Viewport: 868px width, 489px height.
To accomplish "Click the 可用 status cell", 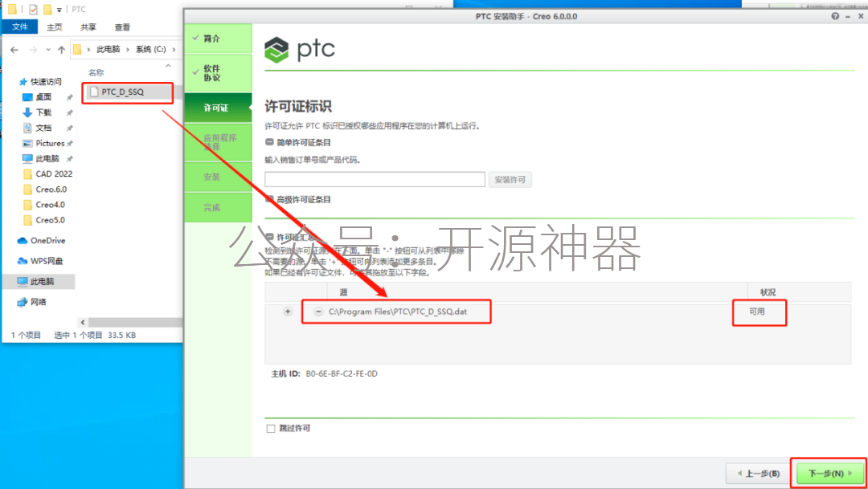I will coord(757,312).
